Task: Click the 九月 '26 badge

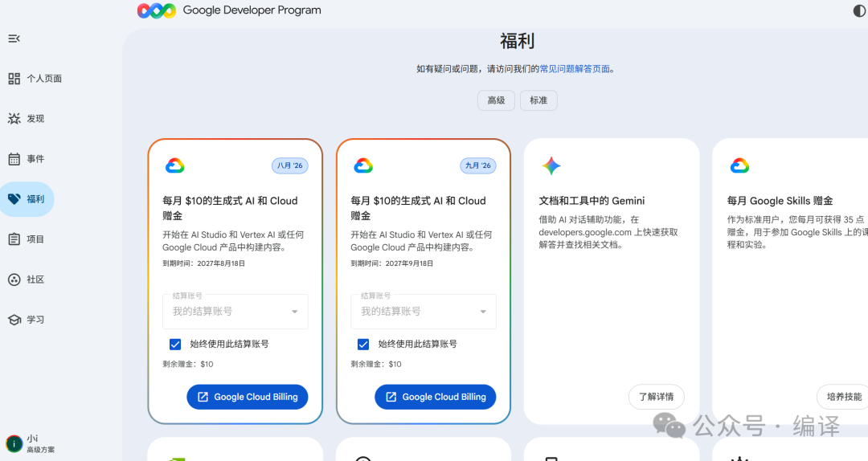Action: click(478, 165)
